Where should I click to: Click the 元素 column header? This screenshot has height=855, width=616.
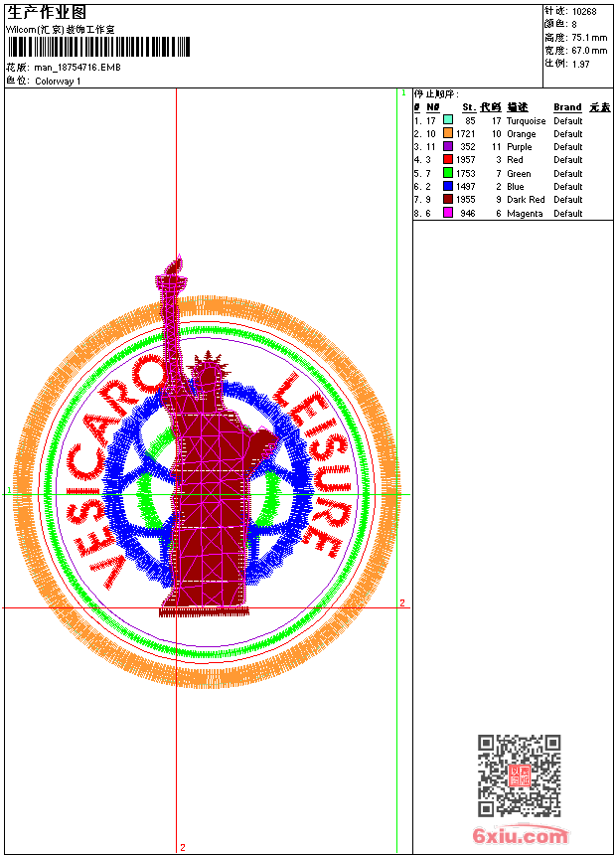coord(600,107)
